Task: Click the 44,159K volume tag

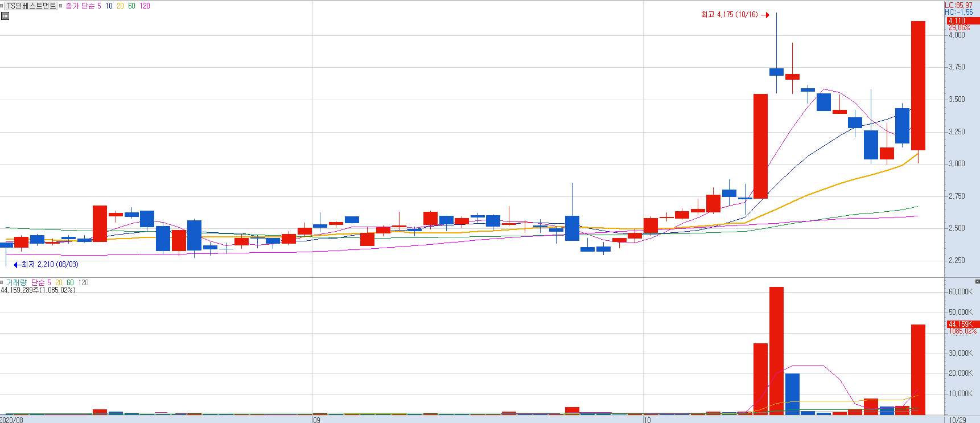Action: [963, 324]
